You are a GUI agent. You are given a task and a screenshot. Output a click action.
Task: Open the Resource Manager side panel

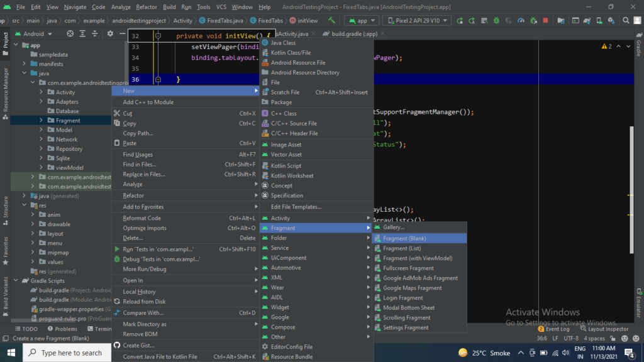click(5, 94)
